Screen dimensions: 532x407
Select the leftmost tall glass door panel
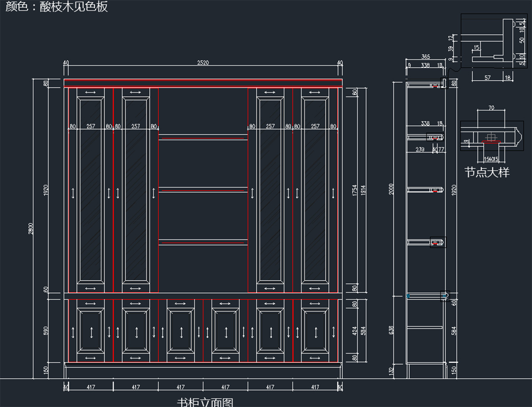click(90, 190)
